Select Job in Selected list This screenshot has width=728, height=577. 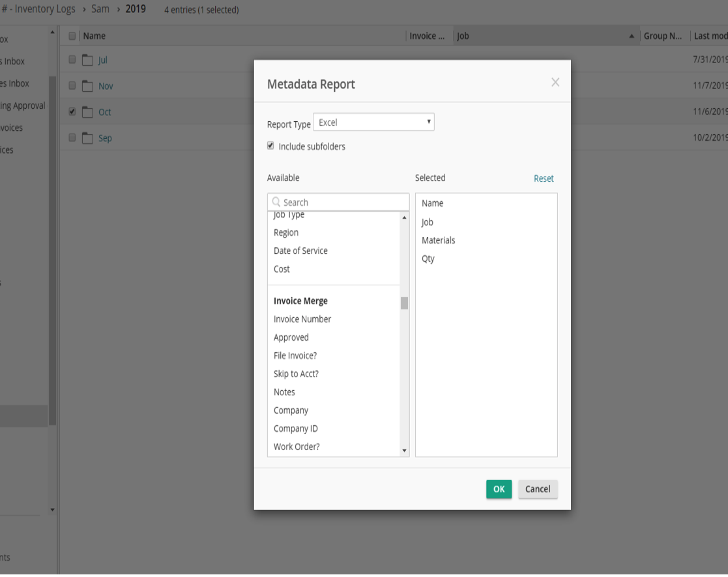click(427, 222)
